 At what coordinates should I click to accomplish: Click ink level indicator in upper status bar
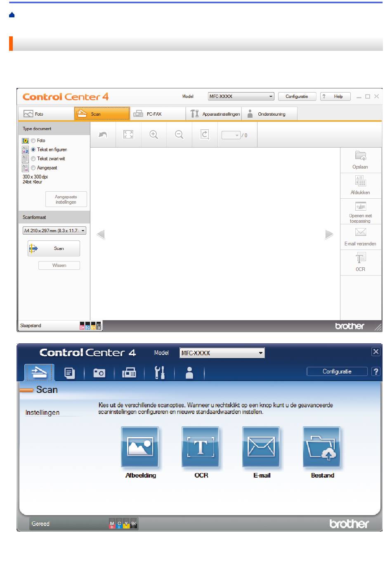(90, 326)
